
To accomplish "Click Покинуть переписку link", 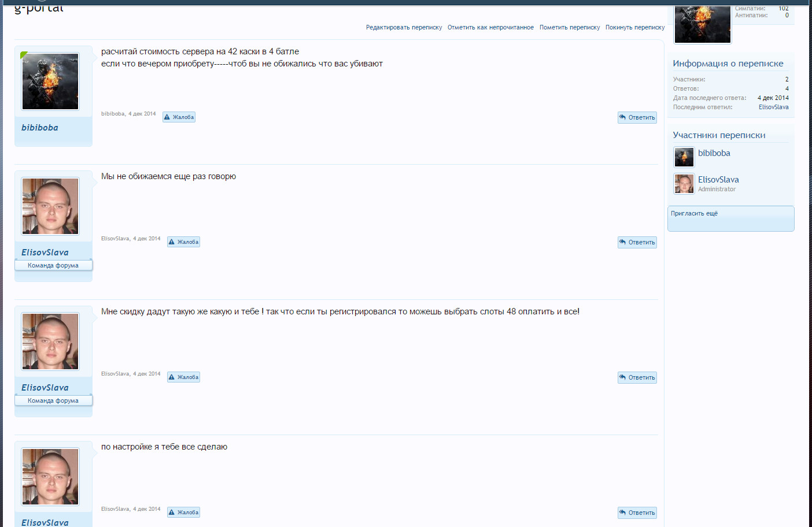I will click(635, 28).
